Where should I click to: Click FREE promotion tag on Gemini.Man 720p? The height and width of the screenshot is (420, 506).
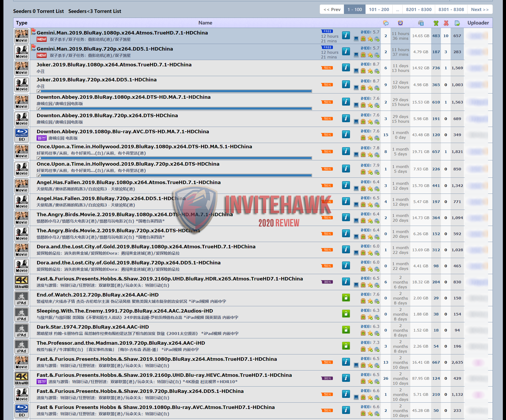point(327,47)
